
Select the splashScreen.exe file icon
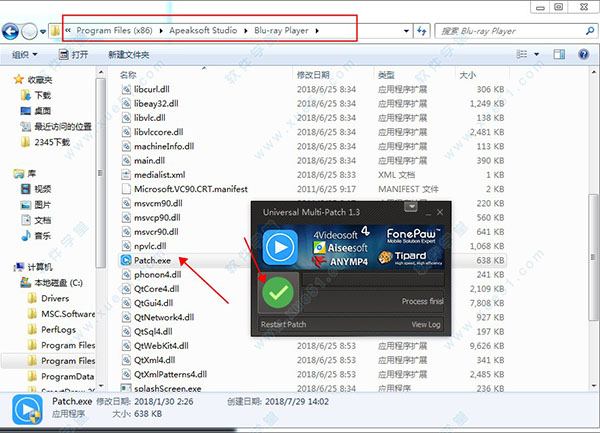[126, 388]
